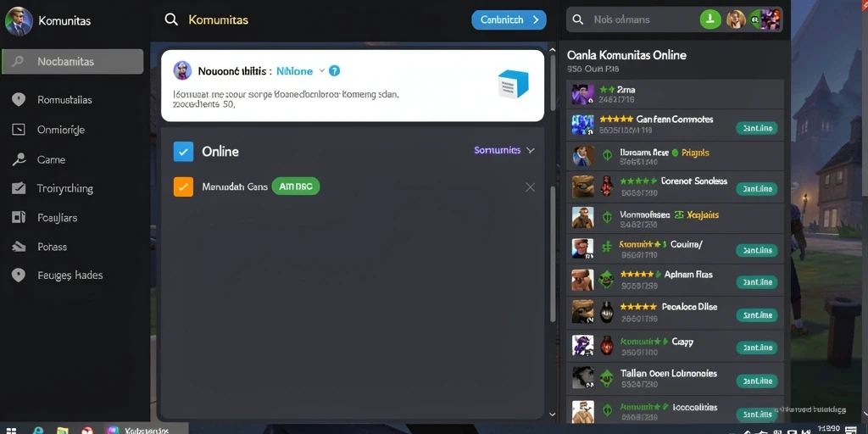This screenshot has height=434, width=868.
Task: Click the red potion icon on Cagy row
Action: (607, 346)
